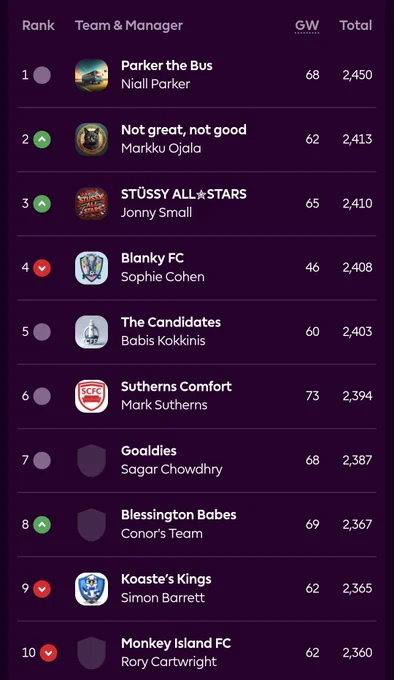Select the Team & Manager column header

129,26
